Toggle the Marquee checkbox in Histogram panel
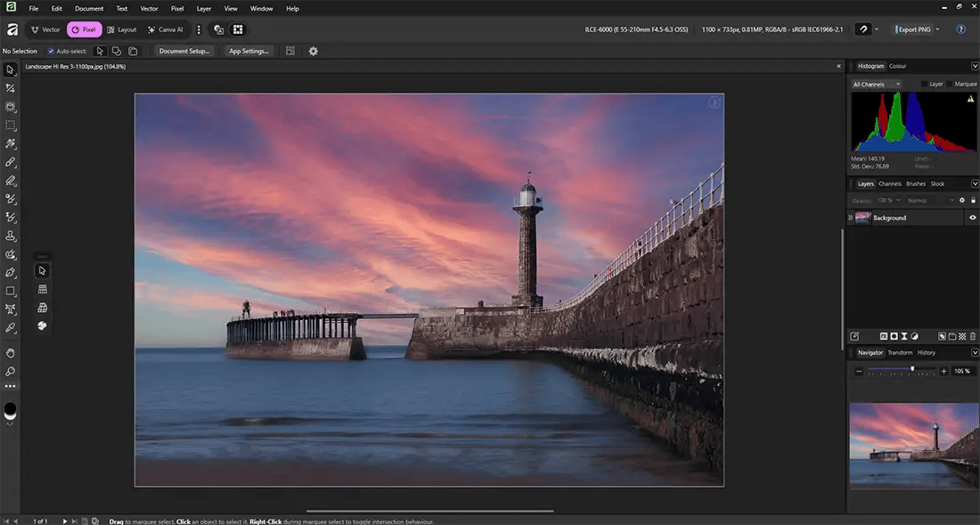The height and width of the screenshot is (525, 980). tap(949, 85)
